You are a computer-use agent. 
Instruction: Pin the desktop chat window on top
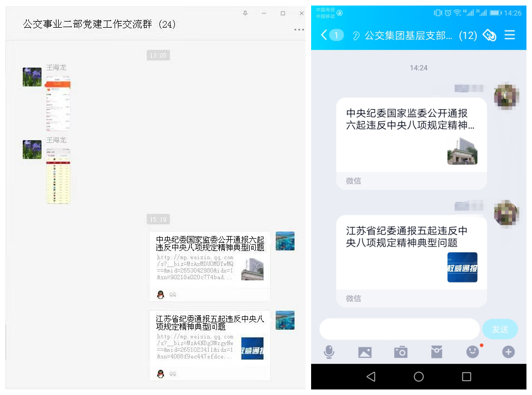[x=245, y=13]
